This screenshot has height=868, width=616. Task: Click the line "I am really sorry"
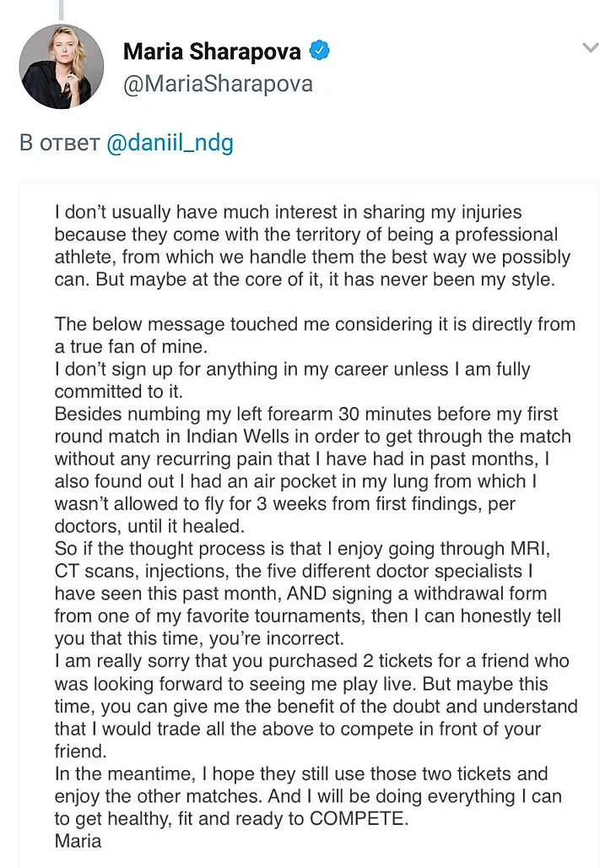coord(311,661)
